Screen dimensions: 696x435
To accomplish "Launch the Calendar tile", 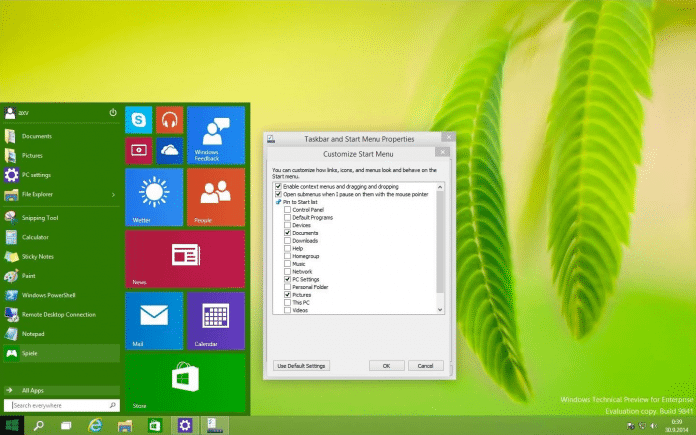I will [215, 320].
